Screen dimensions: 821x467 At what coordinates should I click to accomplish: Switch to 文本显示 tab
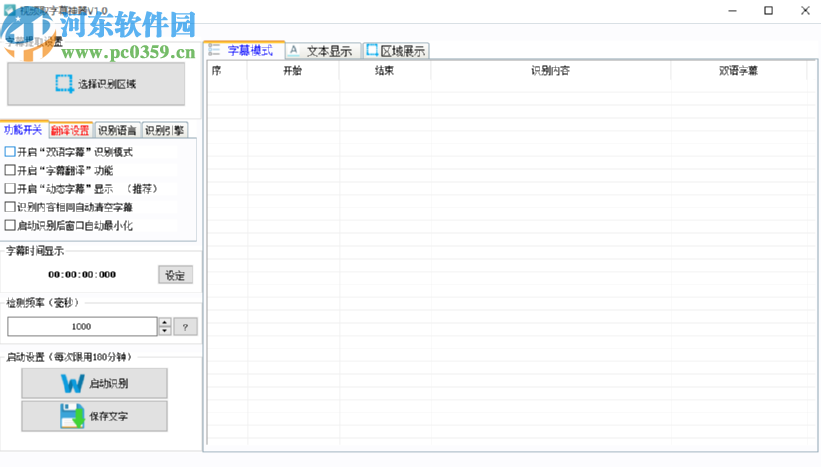tap(323, 51)
